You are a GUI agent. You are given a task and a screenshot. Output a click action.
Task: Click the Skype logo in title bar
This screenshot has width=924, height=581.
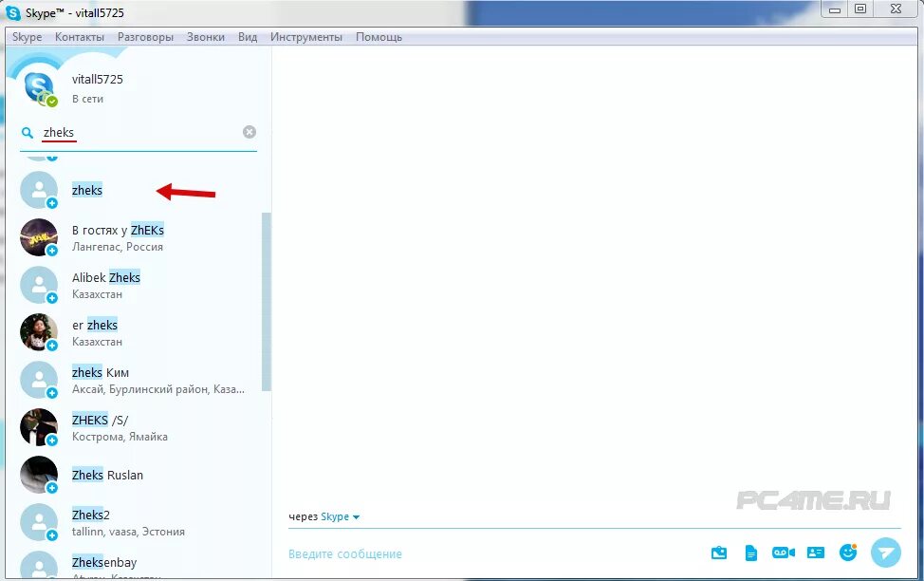click(13, 12)
